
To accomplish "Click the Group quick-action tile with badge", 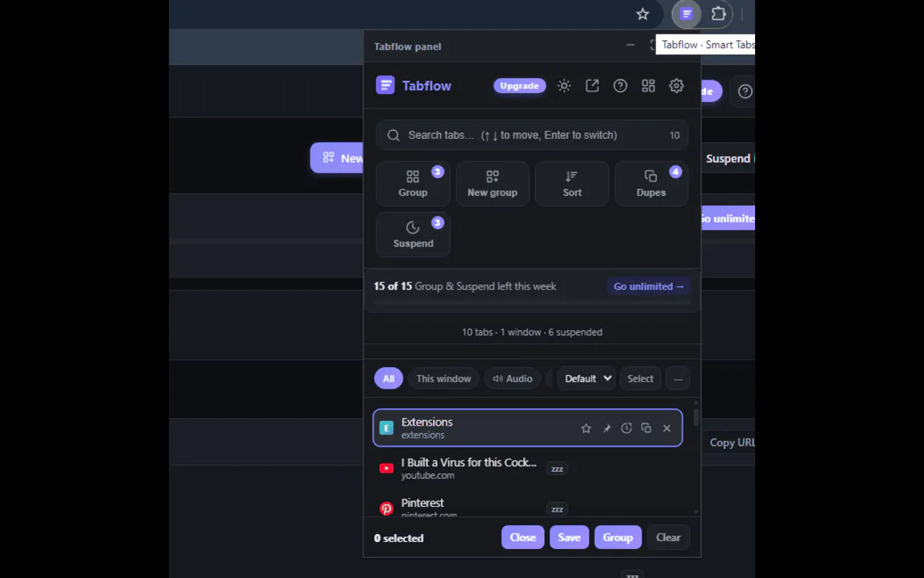I will (x=413, y=184).
